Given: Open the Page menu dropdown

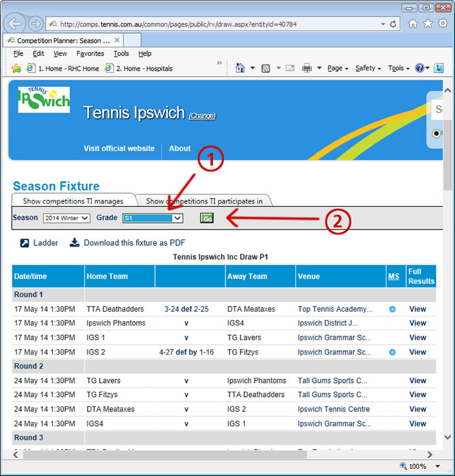Looking at the screenshot, I should [x=338, y=69].
